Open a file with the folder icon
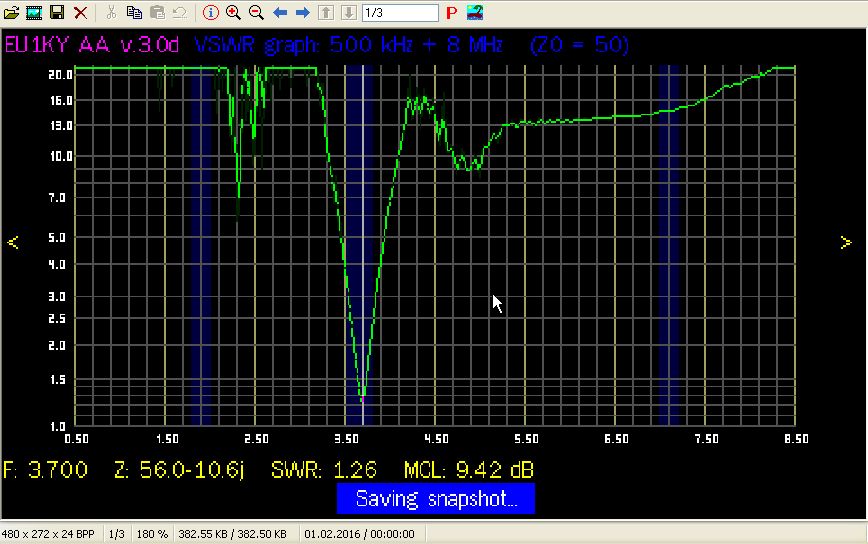868x544 pixels. 12,13
